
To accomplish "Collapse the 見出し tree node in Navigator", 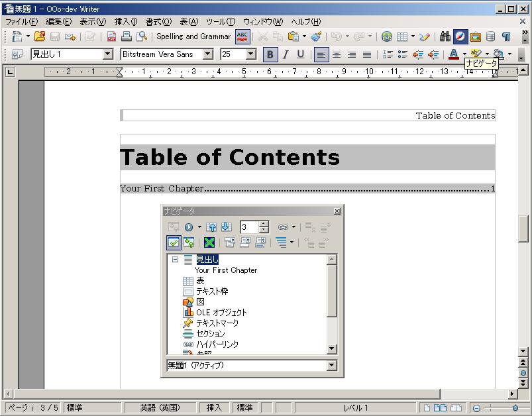I will click(x=176, y=260).
